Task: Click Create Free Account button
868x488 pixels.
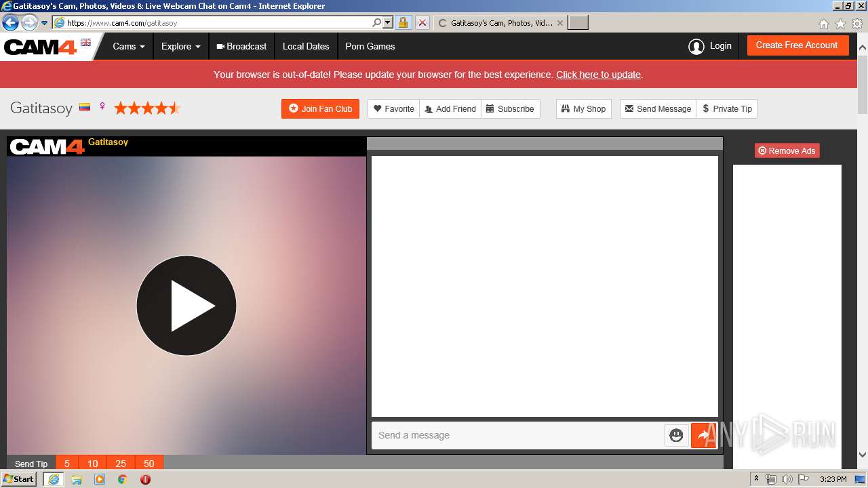Action: [x=797, y=45]
